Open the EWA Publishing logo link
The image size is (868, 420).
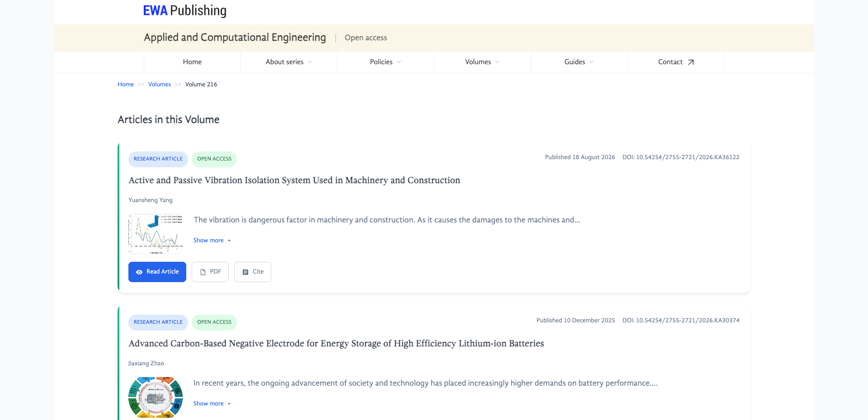(x=184, y=10)
